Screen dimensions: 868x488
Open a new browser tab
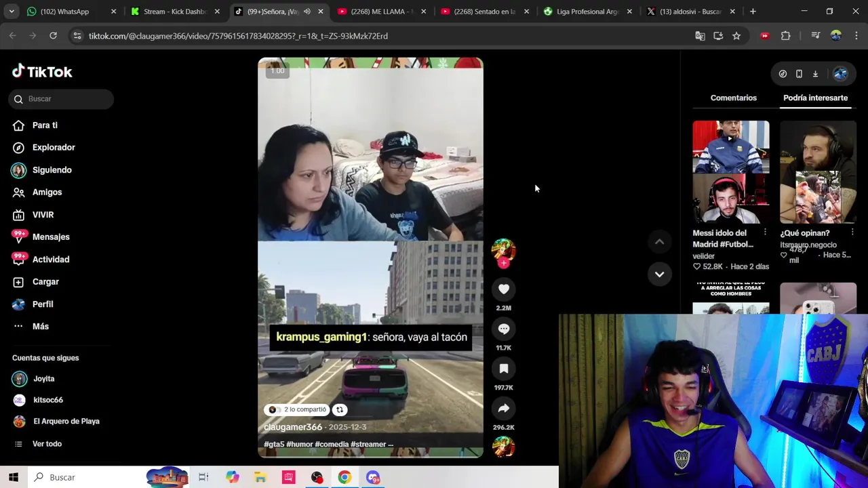(x=753, y=12)
